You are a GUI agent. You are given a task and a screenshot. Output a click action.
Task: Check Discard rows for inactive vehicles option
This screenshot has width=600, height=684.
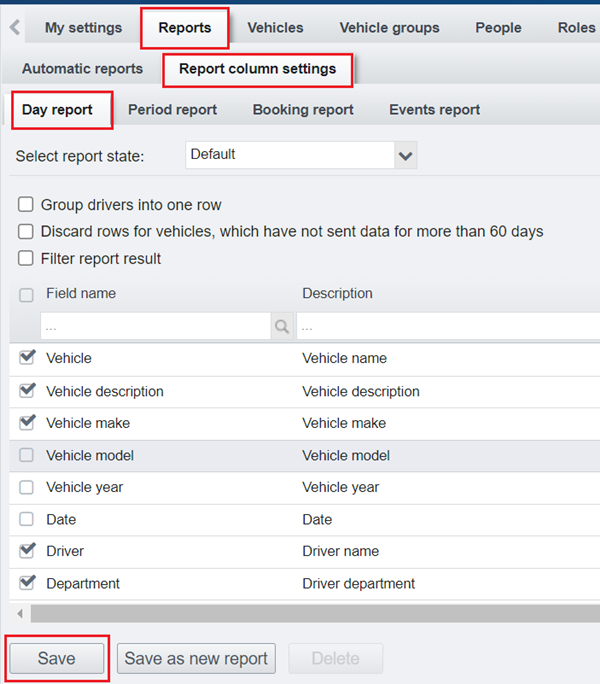click(27, 231)
